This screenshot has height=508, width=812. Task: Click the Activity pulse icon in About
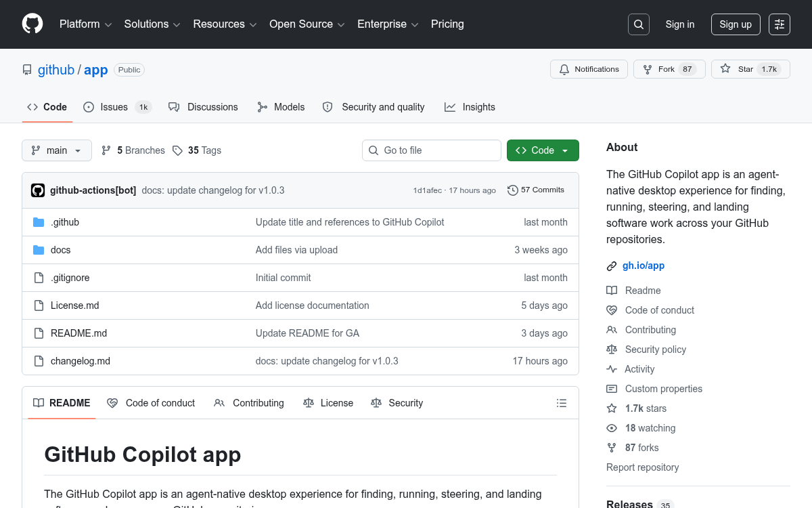(612, 369)
